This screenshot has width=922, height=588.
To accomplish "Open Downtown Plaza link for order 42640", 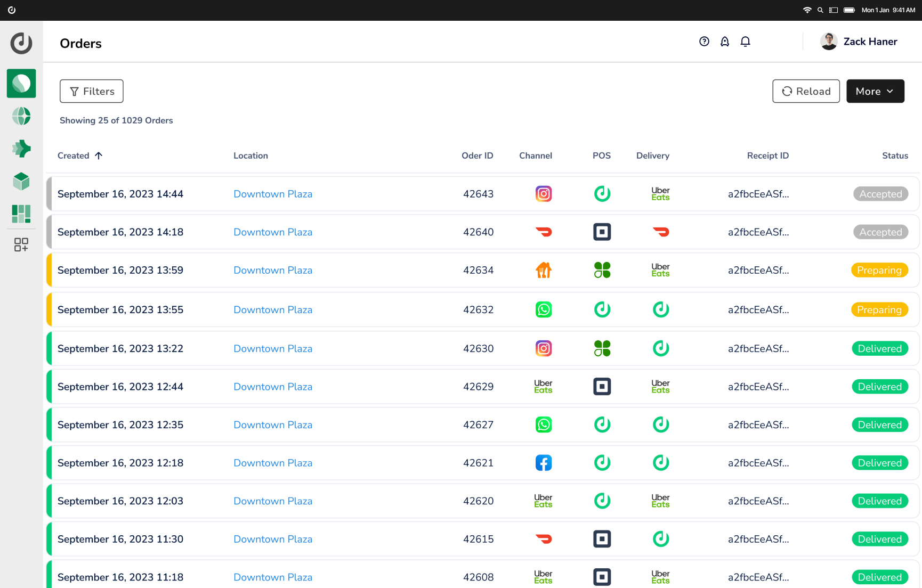I will (273, 232).
